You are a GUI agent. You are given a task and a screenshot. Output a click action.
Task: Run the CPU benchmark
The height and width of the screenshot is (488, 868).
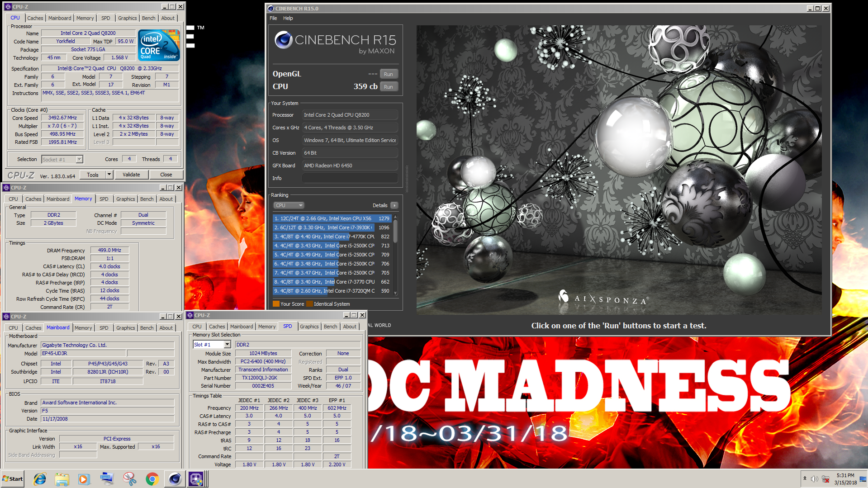389,87
